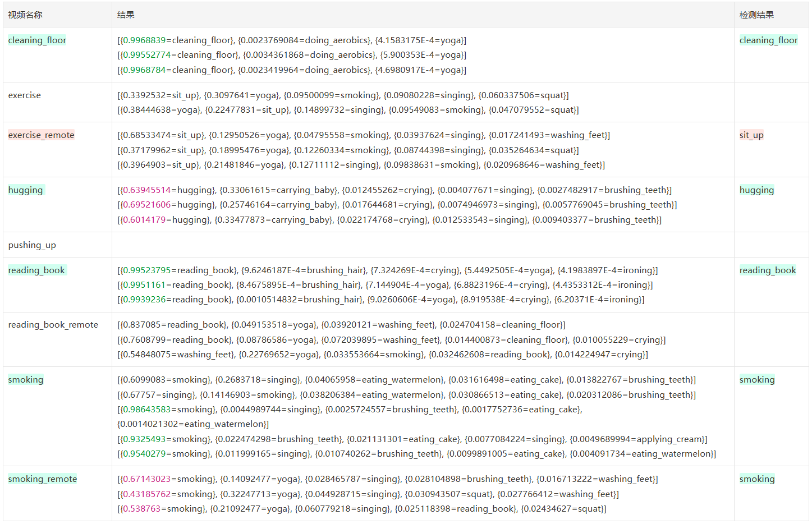Click the 0.6014179 hugging score
Image resolution: width=812 pixels, height=524 pixels.
tap(144, 220)
